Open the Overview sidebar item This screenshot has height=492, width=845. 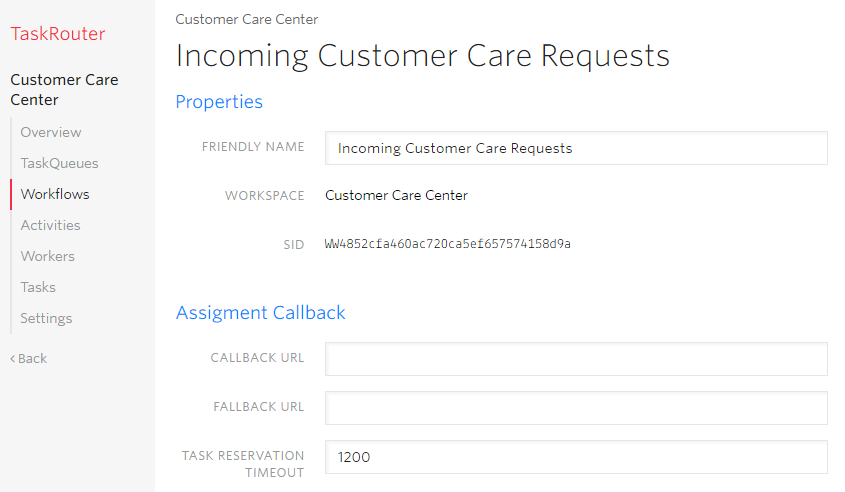pos(51,132)
